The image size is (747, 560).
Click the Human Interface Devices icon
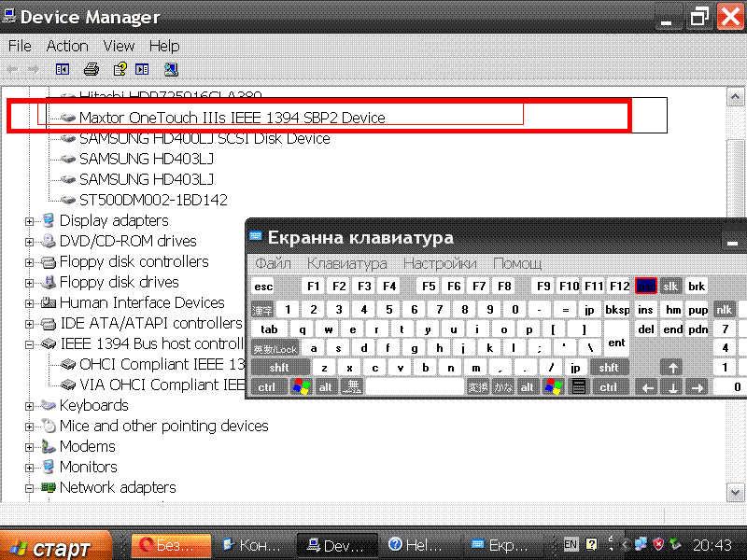tap(49, 302)
